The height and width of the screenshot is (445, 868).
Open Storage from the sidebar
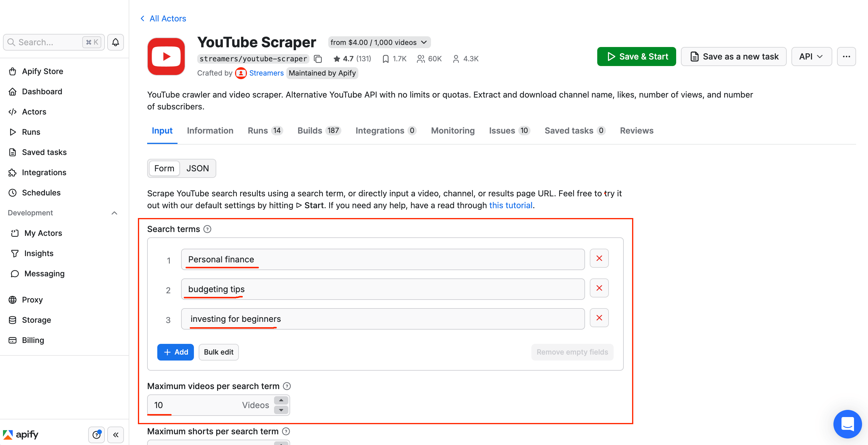(36, 320)
